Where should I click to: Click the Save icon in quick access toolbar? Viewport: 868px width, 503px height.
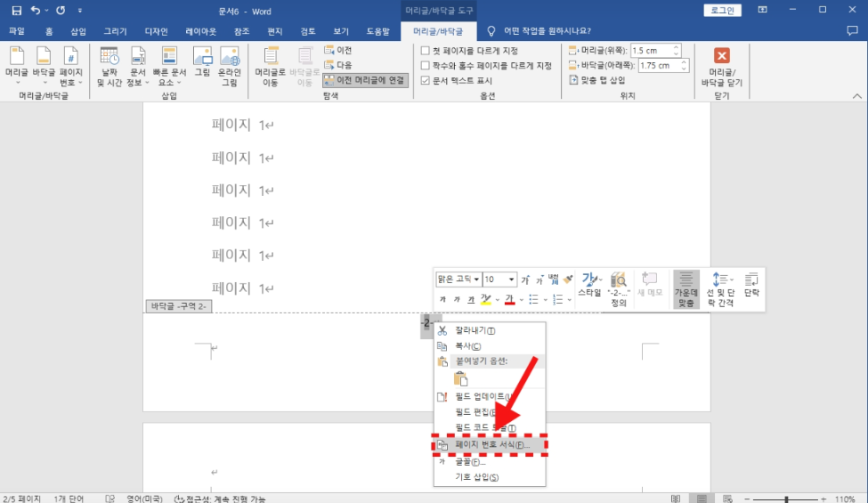click(x=17, y=11)
